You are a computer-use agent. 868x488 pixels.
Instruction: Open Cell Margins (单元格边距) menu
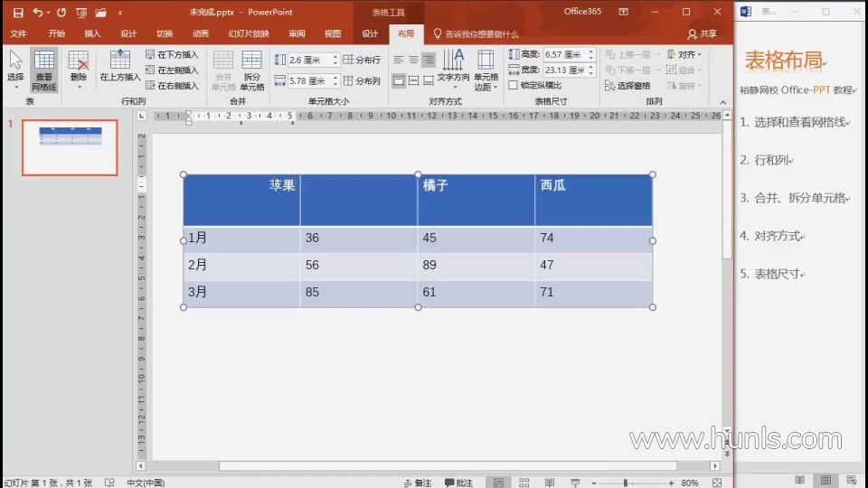tap(486, 70)
